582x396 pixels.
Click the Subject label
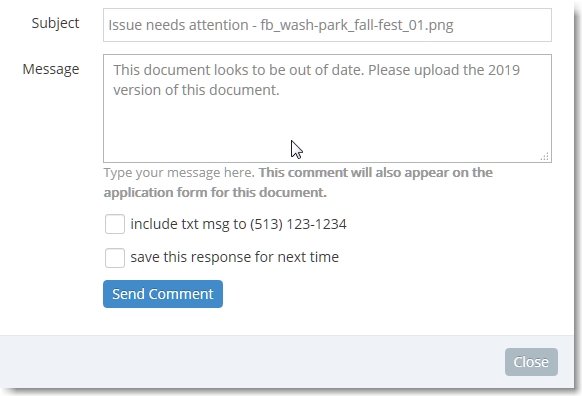(55, 23)
